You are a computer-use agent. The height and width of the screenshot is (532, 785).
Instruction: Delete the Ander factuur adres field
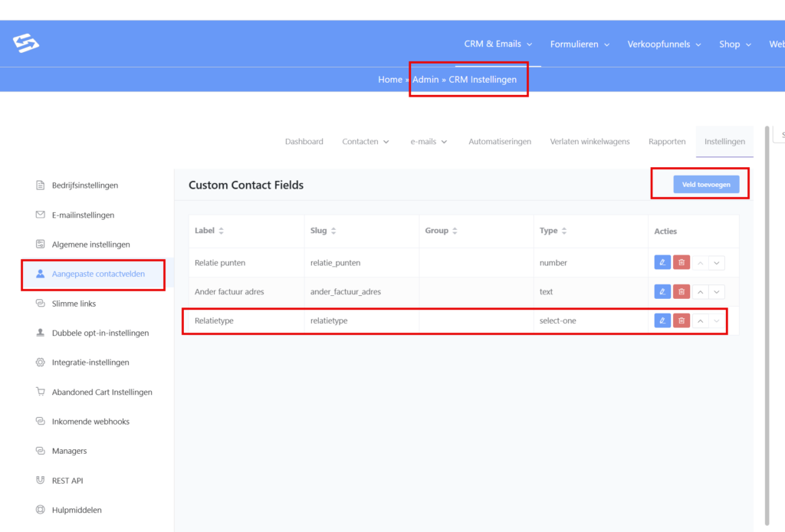[x=682, y=292]
